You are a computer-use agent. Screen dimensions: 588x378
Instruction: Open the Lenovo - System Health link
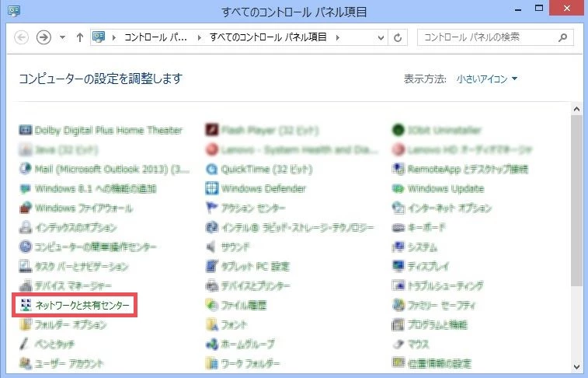[x=299, y=150]
